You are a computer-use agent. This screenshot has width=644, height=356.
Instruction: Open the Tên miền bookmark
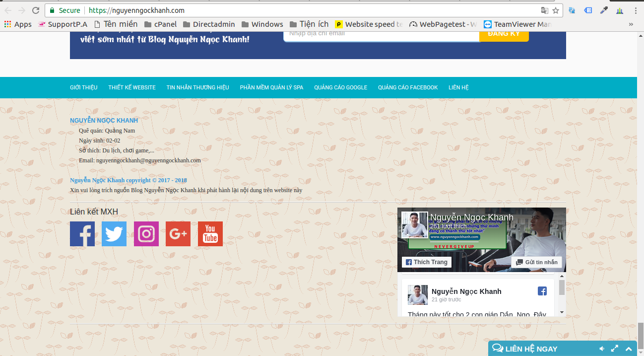point(116,24)
